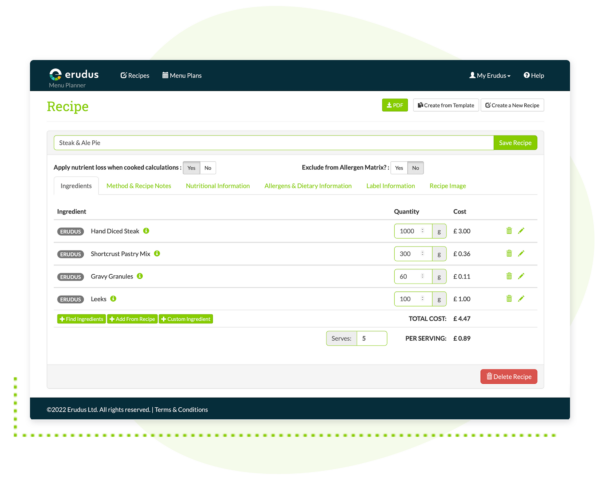
Task: Edit the Leeks ingredient with pencil icon
Action: point(521,298)
